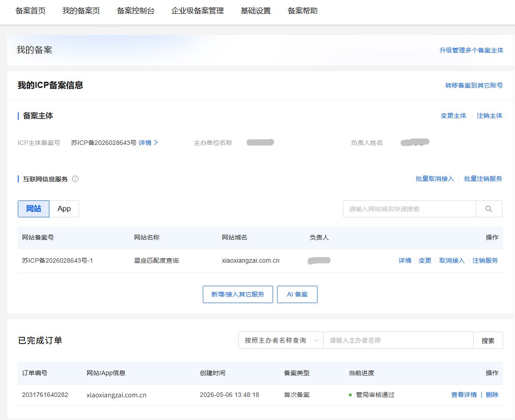Click website name 星座匹配度查询
Viewport: 515px width, 420px height.
point(157,260)
